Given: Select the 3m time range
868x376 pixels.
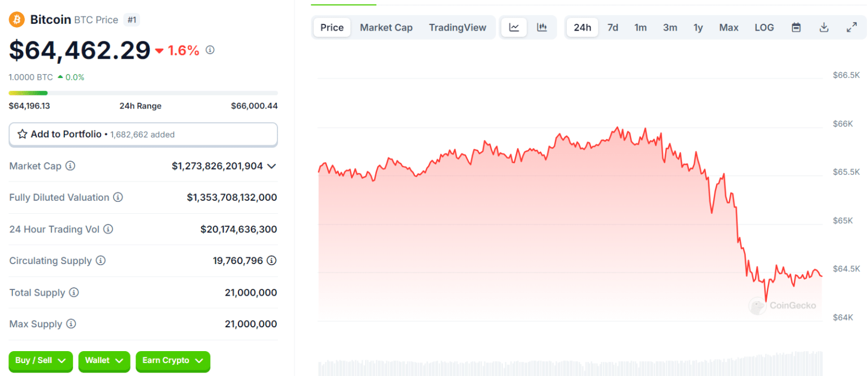Looking at the screenshot, I should click(x=670, y=27).
